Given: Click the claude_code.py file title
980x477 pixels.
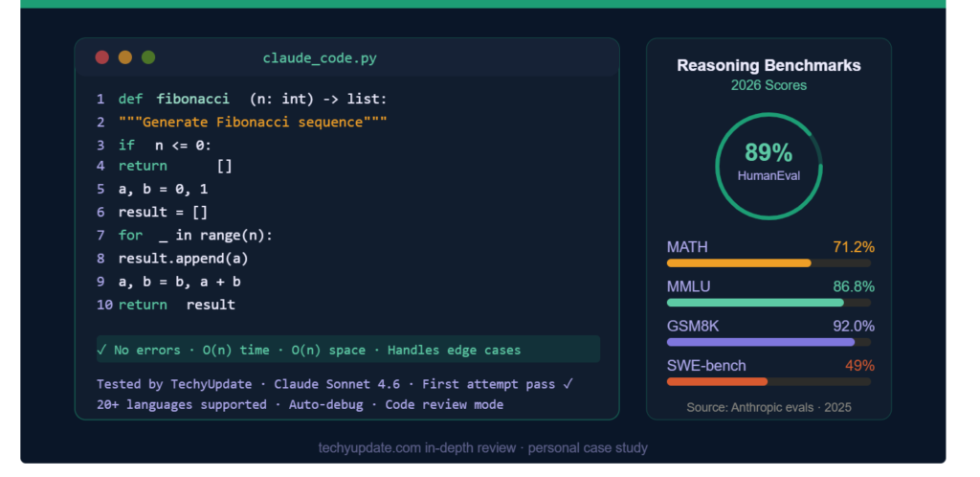Looking at the screenshot, I should pos(320,58).
